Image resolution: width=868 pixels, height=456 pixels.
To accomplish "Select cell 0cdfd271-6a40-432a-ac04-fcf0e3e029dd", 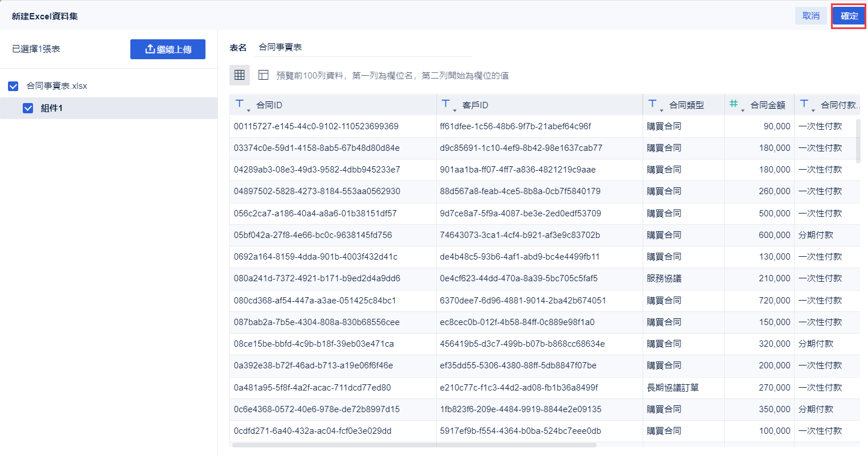I will 333,431.
